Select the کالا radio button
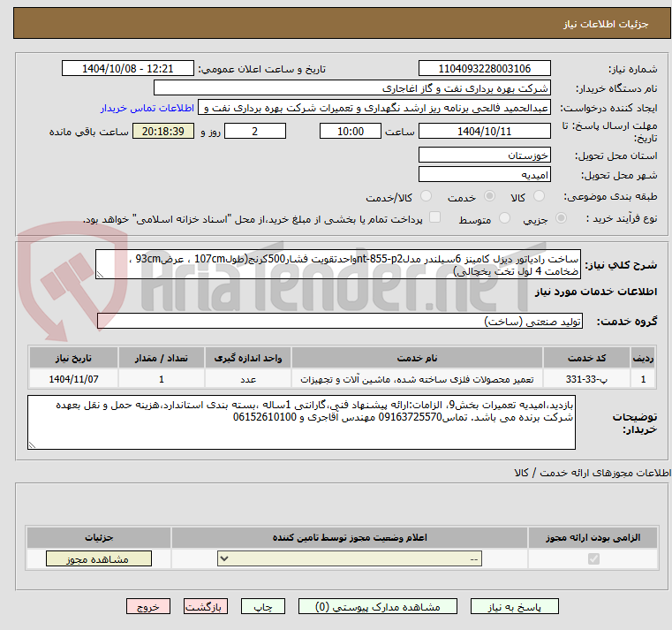 click(x=539, y=196)
